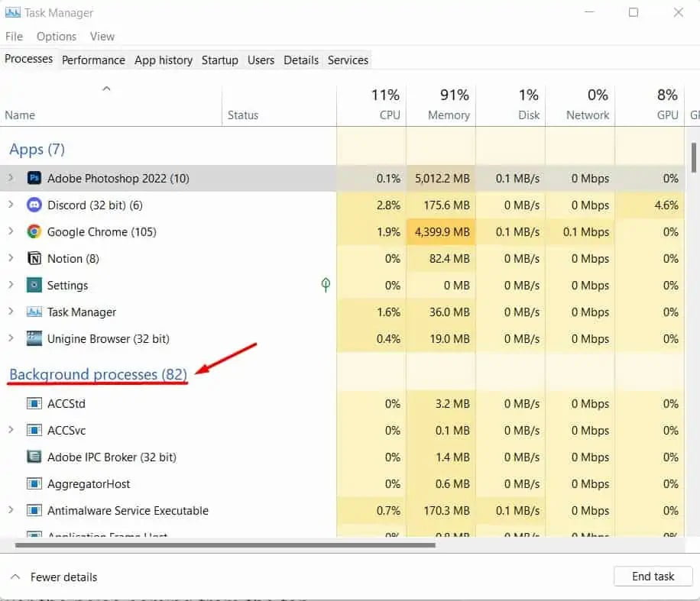Sort processes by Memory column
Image resolution: width=700 pixels, height=601 pixels.
point(441,105)
